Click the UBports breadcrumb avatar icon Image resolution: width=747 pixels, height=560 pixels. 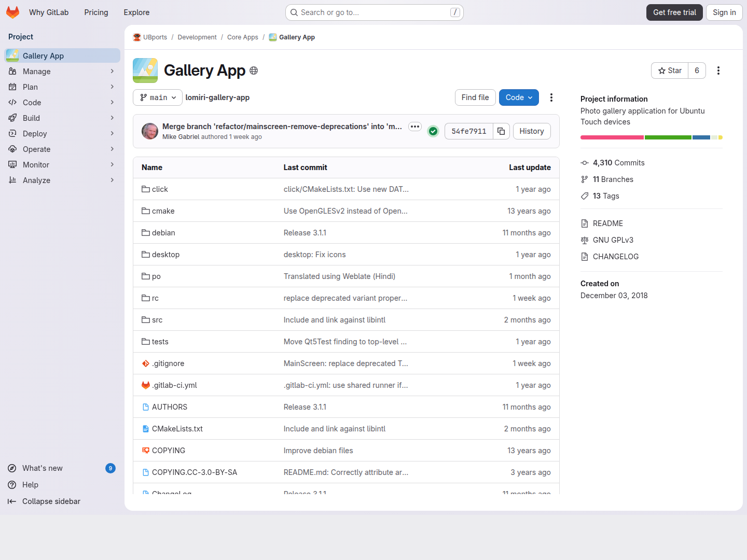pyautogui.click(x=137, y=37)
